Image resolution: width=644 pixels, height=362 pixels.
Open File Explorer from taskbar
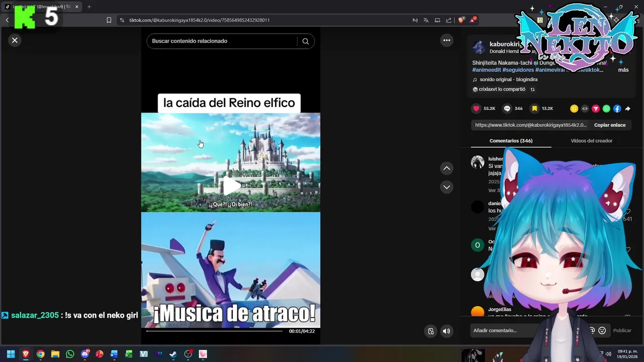click(55, 354)
